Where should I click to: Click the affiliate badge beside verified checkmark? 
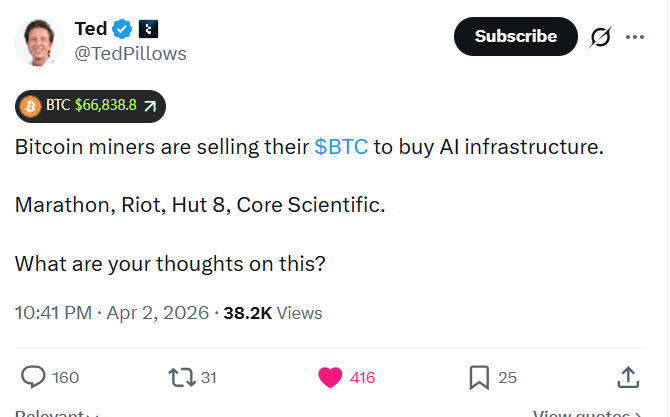(x=147, y=29)
